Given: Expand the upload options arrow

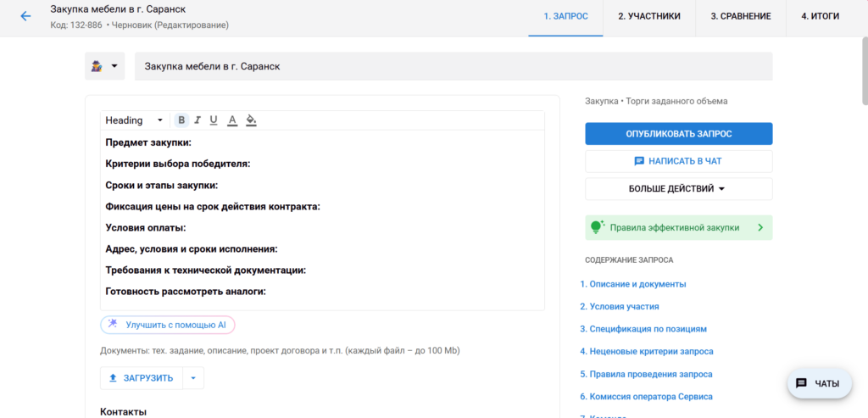Looking at the screenshot, I should (x=193, y=378).
